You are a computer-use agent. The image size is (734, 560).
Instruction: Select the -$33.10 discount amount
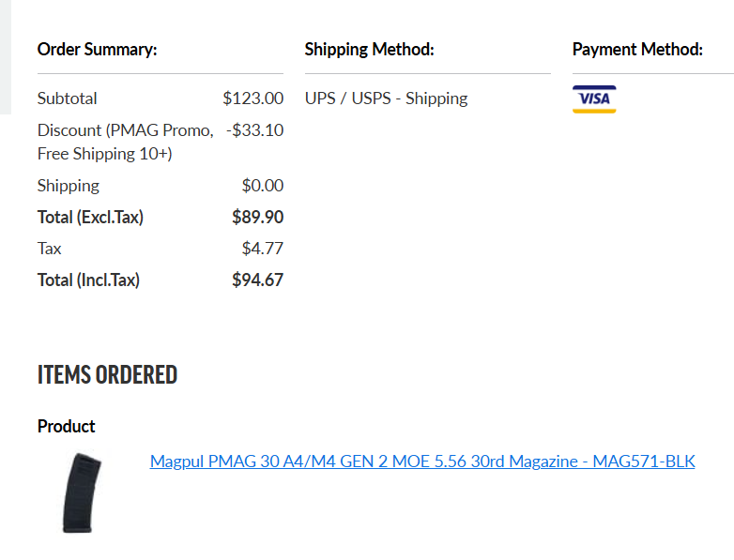[x=254, y=130]
